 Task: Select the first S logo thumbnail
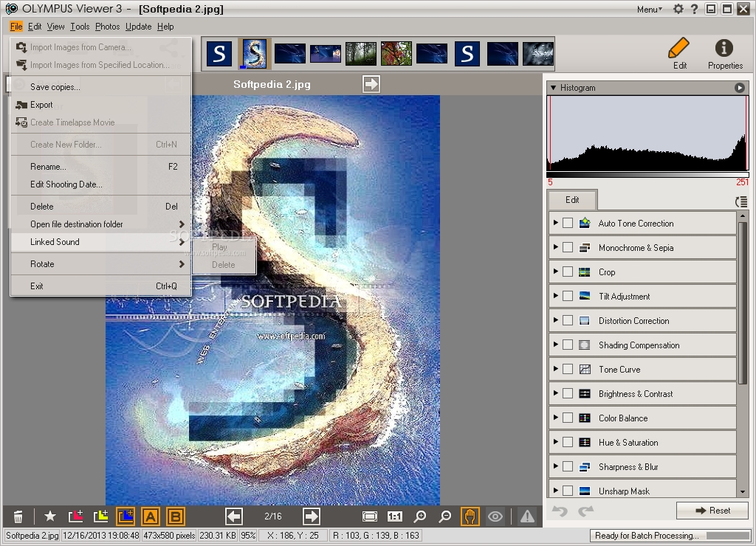[x=219, y=53]
